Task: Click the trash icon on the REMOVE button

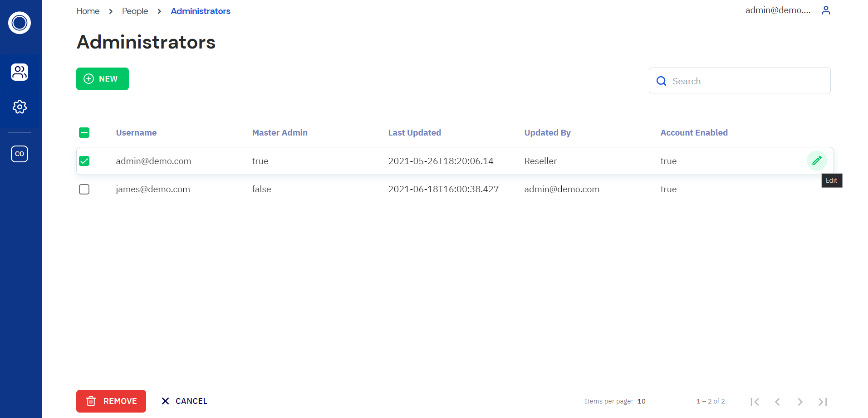Action: point(91,401)
